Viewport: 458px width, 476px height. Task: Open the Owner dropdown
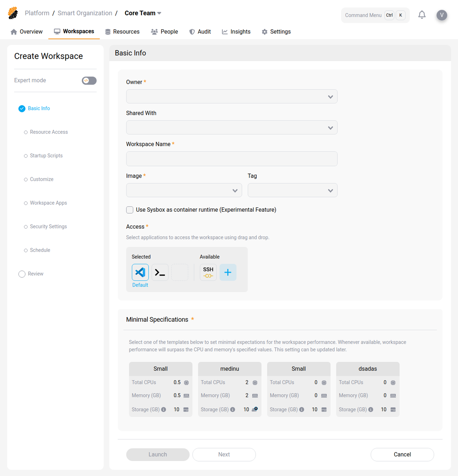(232, 96)
